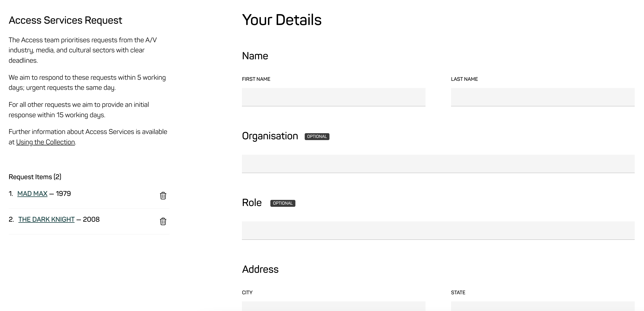The width and height of the screenshot is (644, 311).
Task: Click the Your Details heading
Action: tap(282, 20)
